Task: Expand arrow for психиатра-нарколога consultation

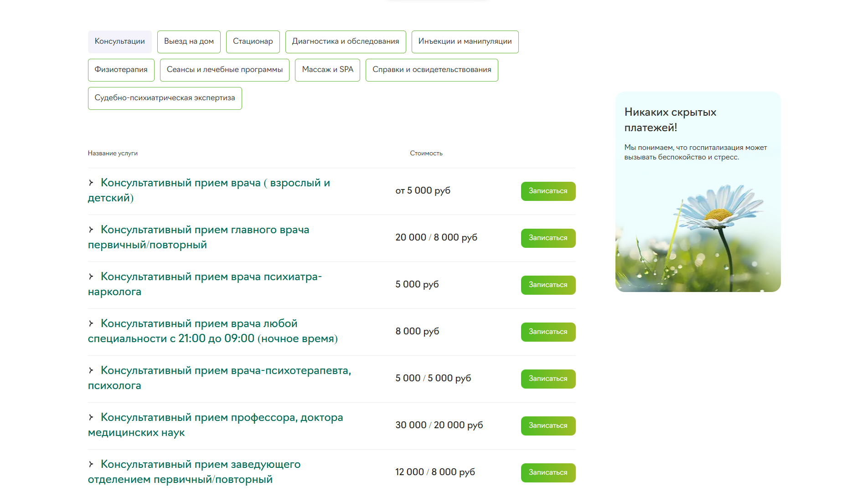Action: tap(91, 277)
